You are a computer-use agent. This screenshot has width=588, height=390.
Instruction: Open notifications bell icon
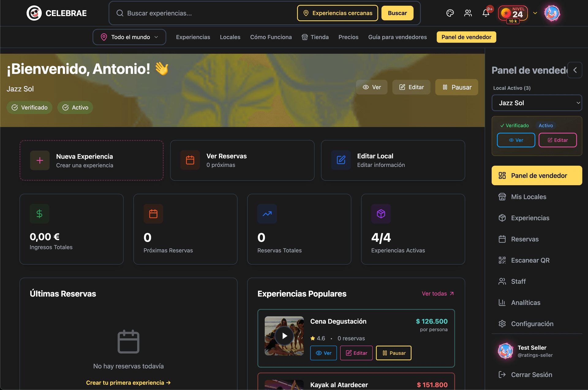click(486, 13)
